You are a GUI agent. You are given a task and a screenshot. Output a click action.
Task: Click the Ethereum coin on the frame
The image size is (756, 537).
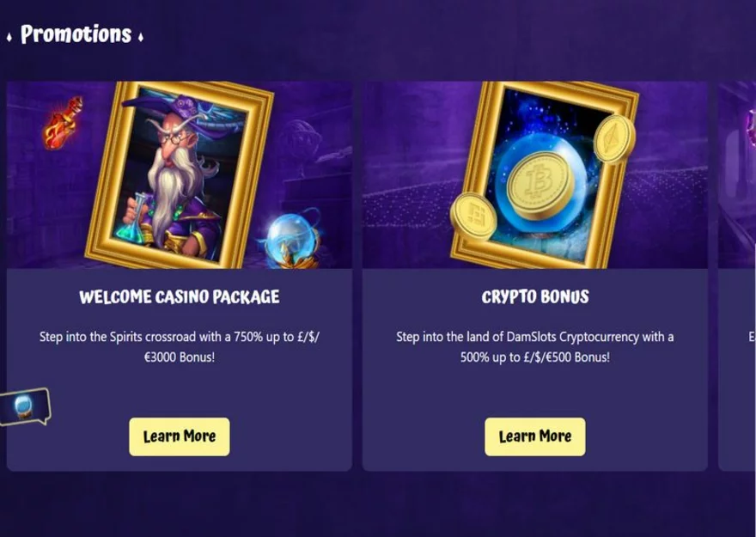click(x=613, y=139)
